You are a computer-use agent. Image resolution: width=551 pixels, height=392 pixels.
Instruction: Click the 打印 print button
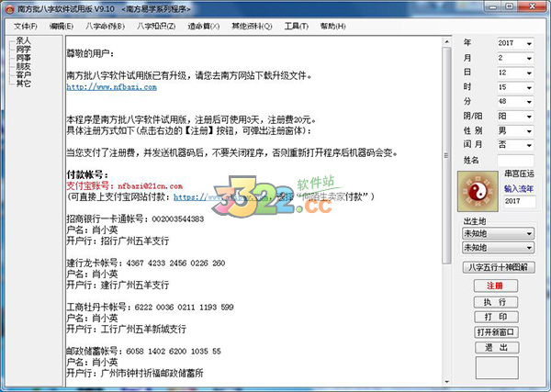coord(496,317)
